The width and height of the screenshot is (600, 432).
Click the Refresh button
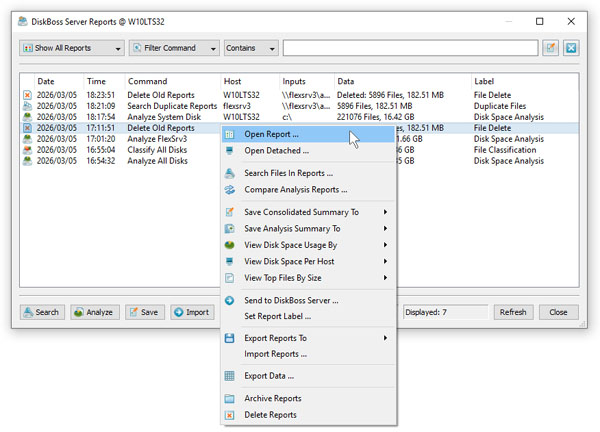(x=513, y=312)
